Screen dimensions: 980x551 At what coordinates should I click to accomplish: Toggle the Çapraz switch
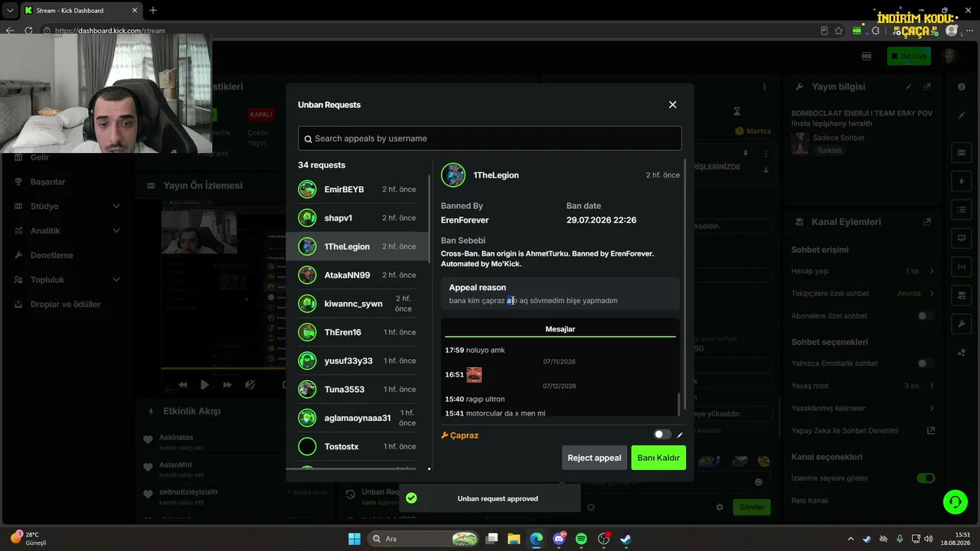[662, 435]
